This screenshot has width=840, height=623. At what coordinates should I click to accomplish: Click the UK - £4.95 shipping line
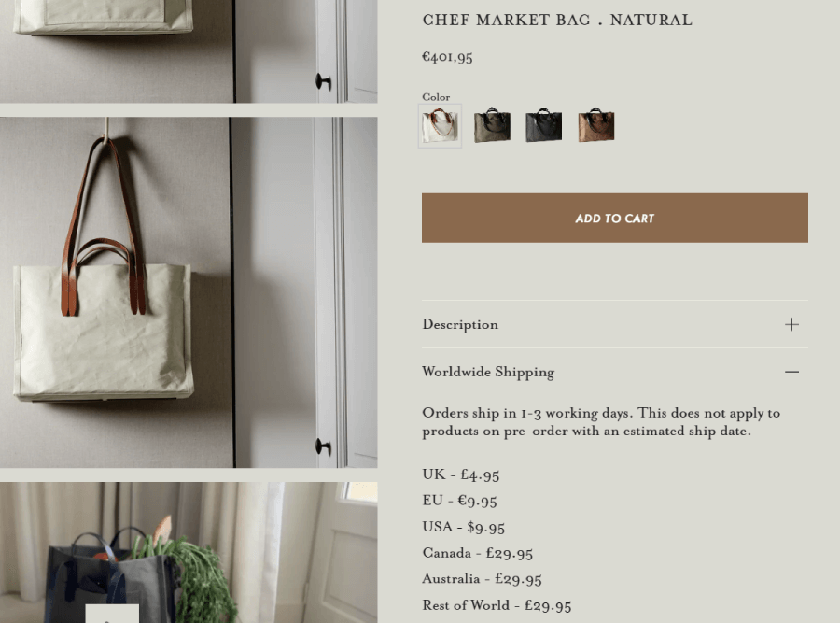pos(461,474)
